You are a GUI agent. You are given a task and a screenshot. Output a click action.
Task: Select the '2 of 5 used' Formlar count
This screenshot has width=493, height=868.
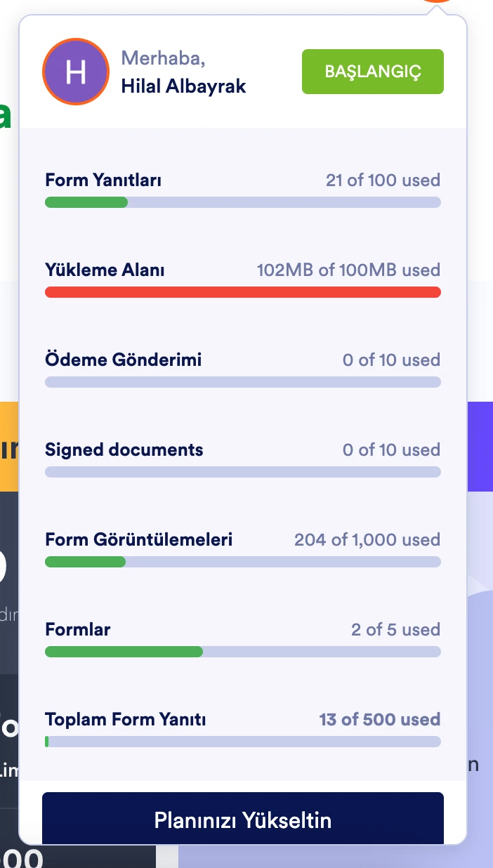pos(395,629)
